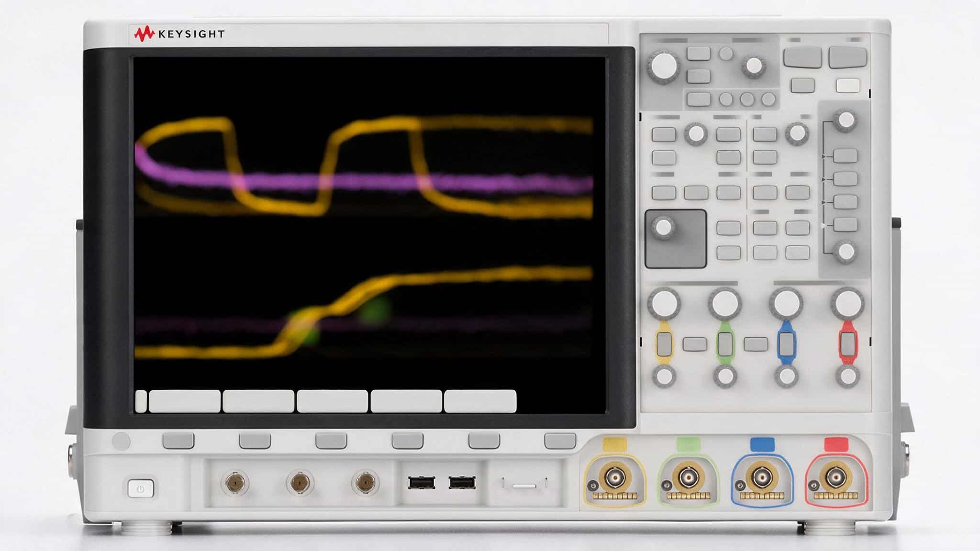980x551 pixels.
Task: Click the left one of the two large top-right buttons
Action: pyautogui.click(x=802, y=57)
